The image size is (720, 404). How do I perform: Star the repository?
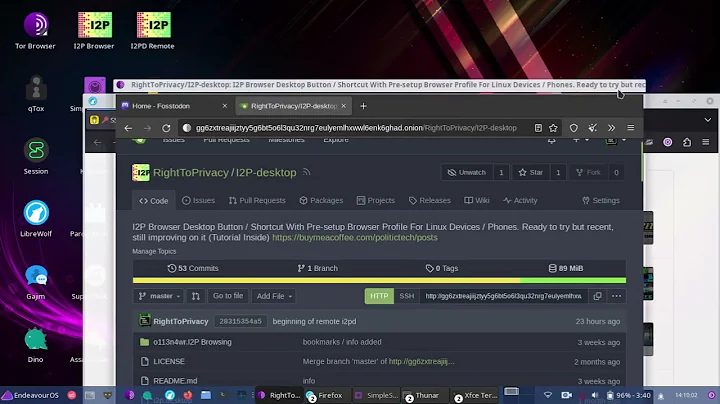[x=531, y=173]
